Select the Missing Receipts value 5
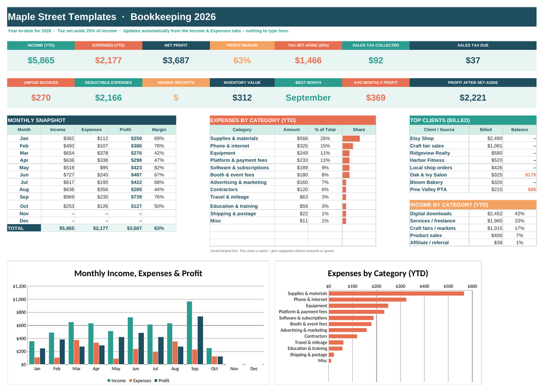The width and height of the screenshot is (544, 392). 176,98
